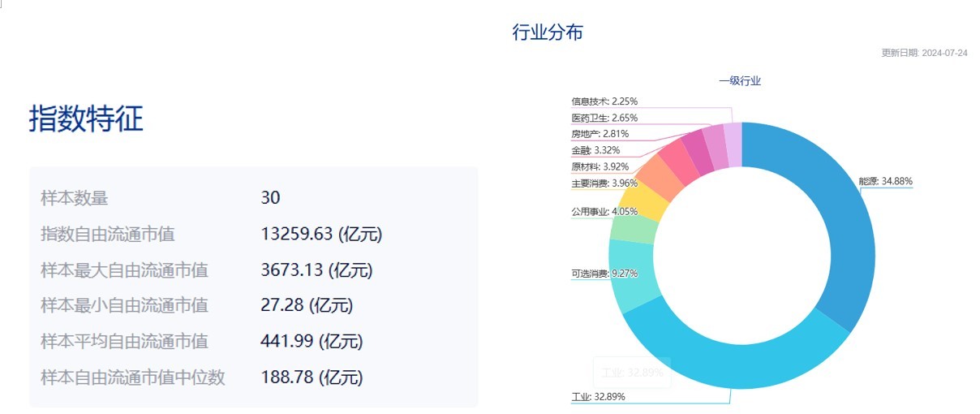Screen dimensions: 980x414
Task: Select the 样本数量 row value 30
Action: tap(270, 198)
